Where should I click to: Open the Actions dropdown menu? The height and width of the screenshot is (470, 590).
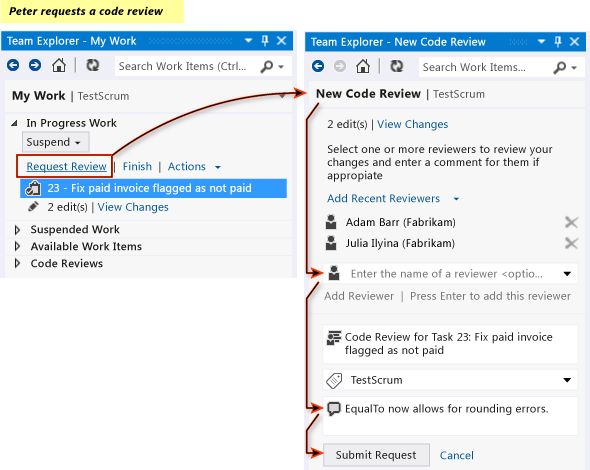194,166
